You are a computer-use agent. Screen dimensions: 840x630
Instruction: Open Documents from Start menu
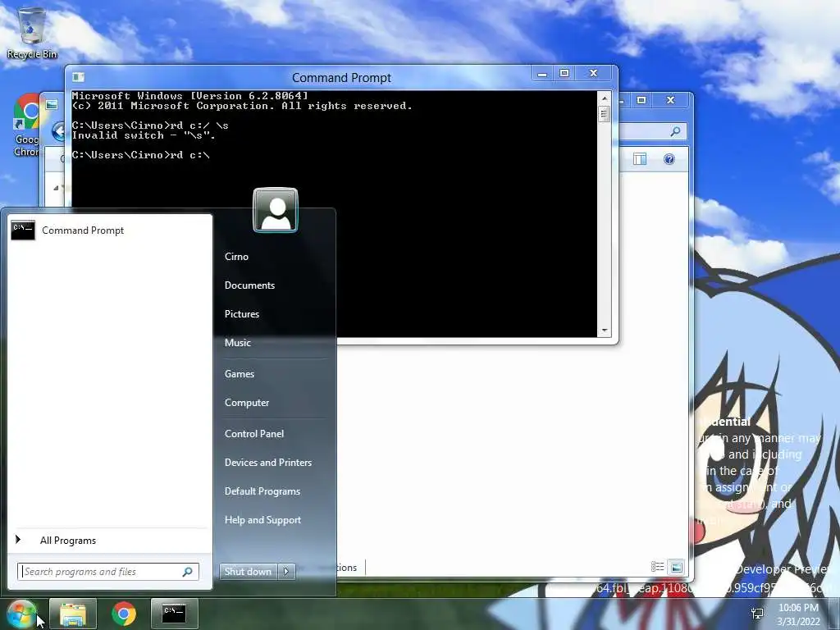point(249,285)
